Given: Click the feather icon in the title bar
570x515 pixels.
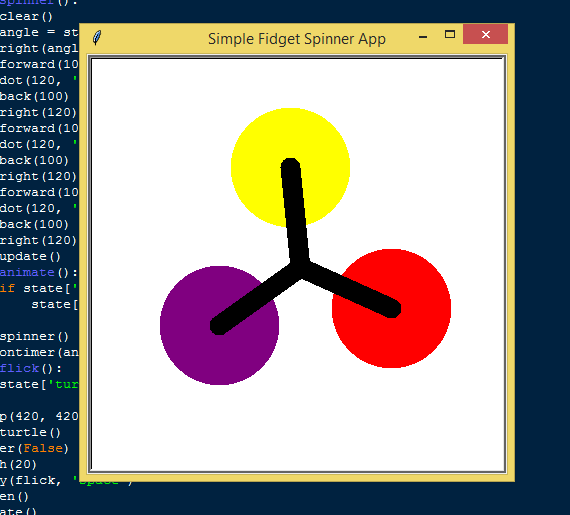Looking at the screenshot, I should tap(97, 37).
